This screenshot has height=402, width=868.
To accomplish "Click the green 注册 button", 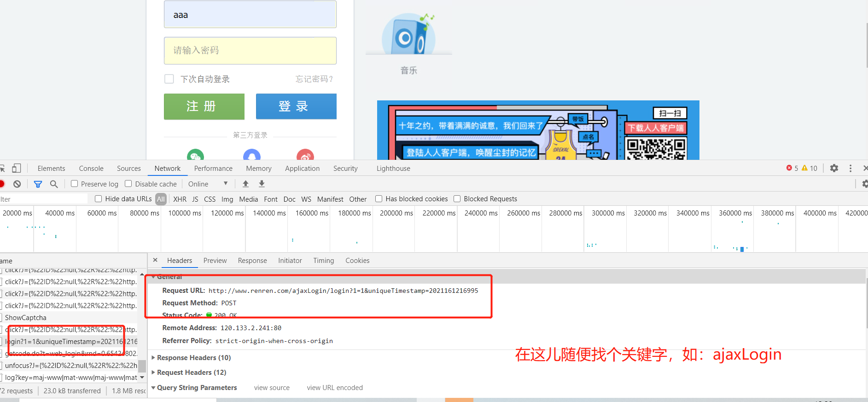I will (204, 106).
